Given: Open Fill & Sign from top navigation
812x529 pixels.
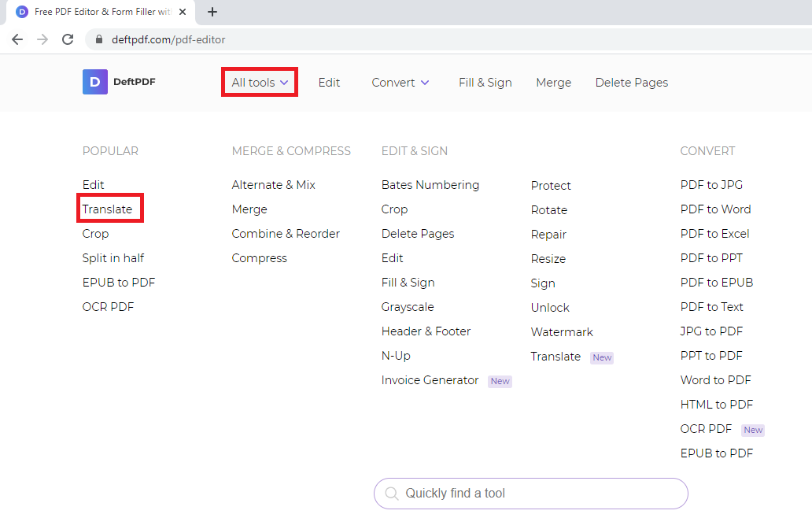Looking at the screenshot, I should [x=485, y=83].
